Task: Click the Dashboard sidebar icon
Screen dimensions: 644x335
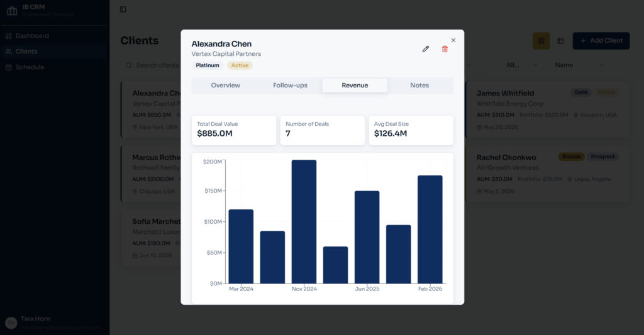Action: (x=9, y=36)
